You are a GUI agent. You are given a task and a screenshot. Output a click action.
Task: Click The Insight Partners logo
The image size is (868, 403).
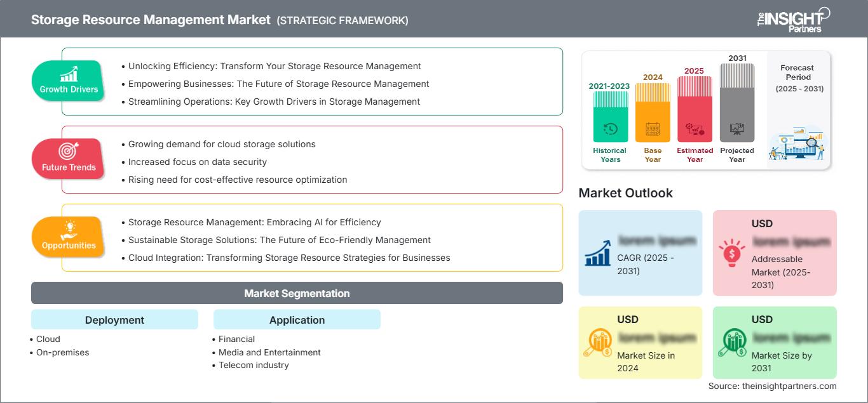(793, 19)
